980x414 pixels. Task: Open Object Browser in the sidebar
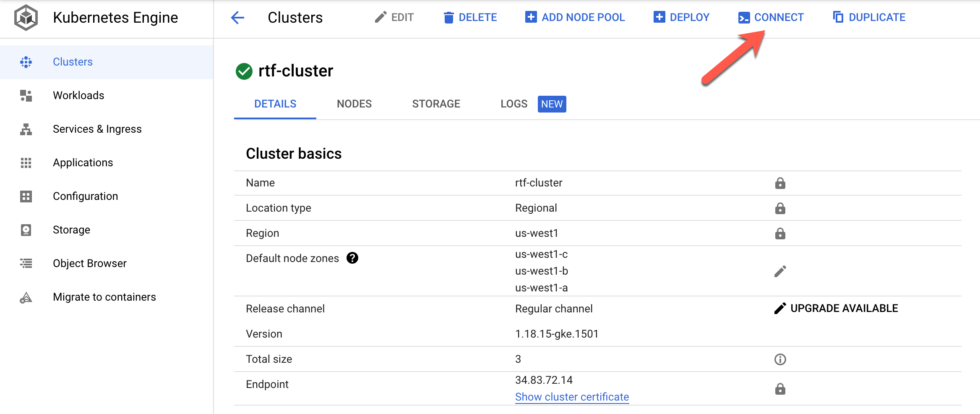107,264
